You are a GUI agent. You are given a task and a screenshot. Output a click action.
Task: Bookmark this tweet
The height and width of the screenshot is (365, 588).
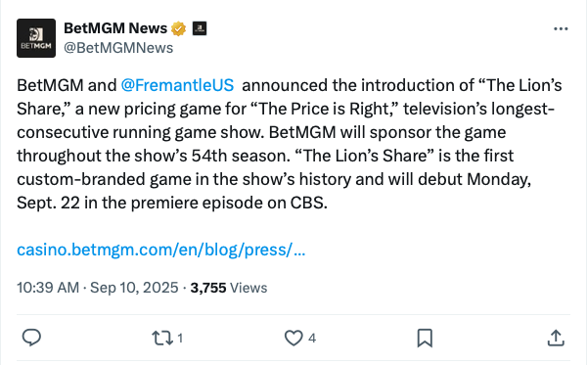point(425,338)
